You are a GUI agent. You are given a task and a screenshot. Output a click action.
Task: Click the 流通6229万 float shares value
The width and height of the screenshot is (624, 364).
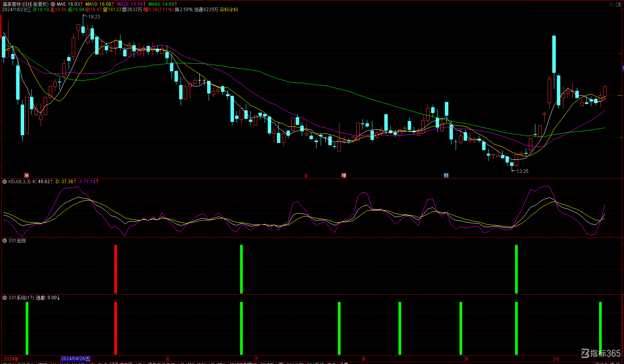(x=206, y=10)
